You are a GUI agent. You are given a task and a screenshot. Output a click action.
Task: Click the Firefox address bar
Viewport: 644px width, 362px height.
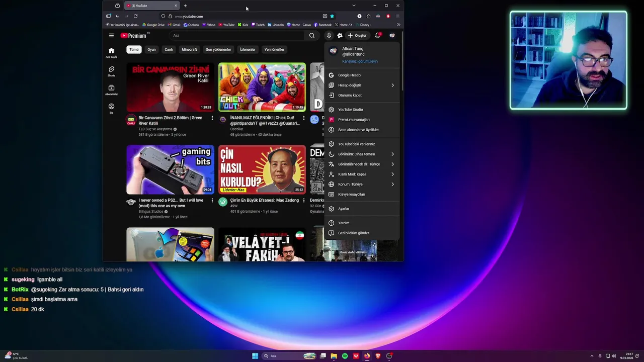pos(247,16)
